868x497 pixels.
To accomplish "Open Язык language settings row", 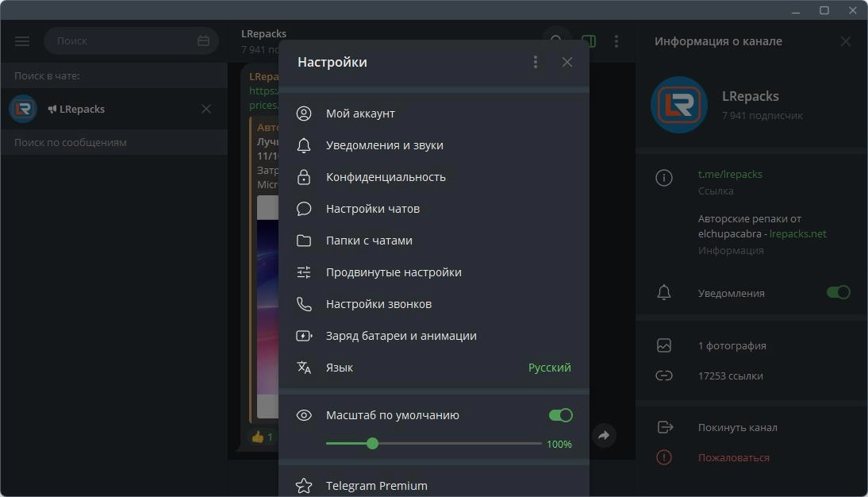I will tap(433, 368).
